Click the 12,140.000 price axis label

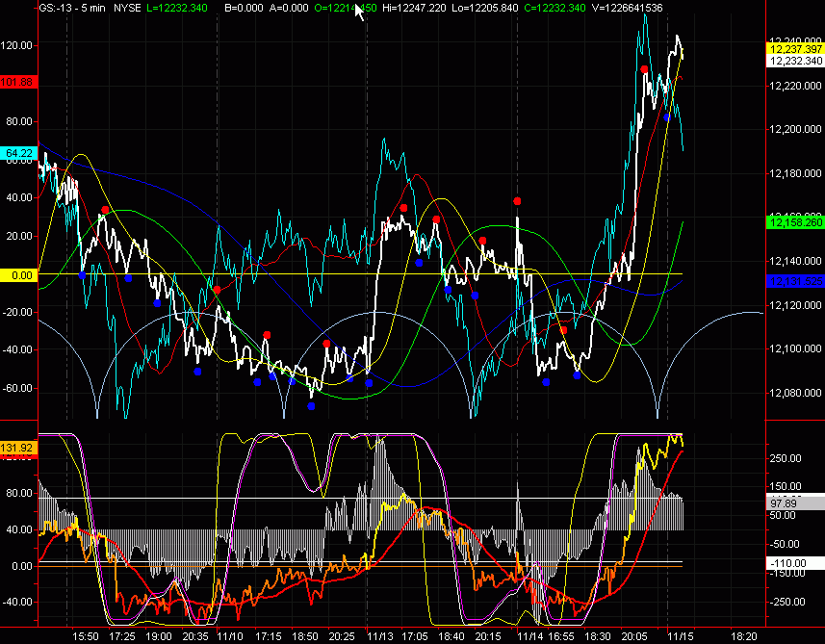(x=795, y=261)
